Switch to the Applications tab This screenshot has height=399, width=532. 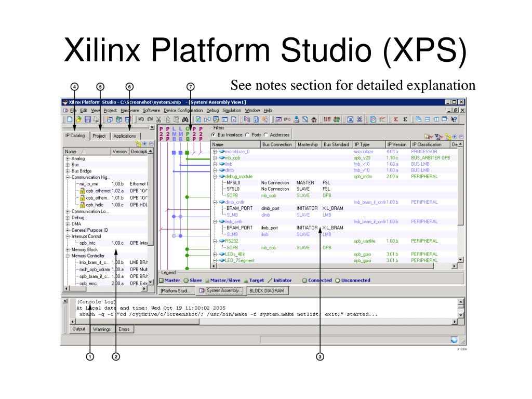(x=125, y=136)
